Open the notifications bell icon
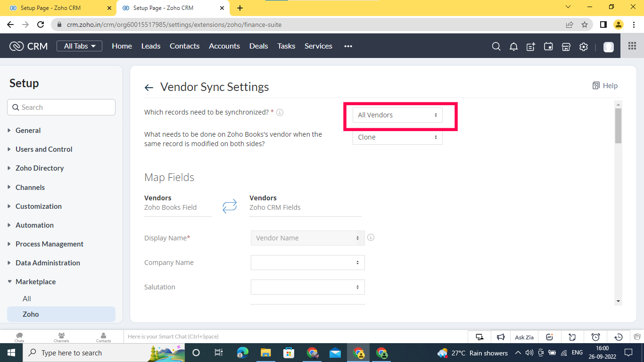The width and height of the screenshot is (644, 362). point(513,46)
